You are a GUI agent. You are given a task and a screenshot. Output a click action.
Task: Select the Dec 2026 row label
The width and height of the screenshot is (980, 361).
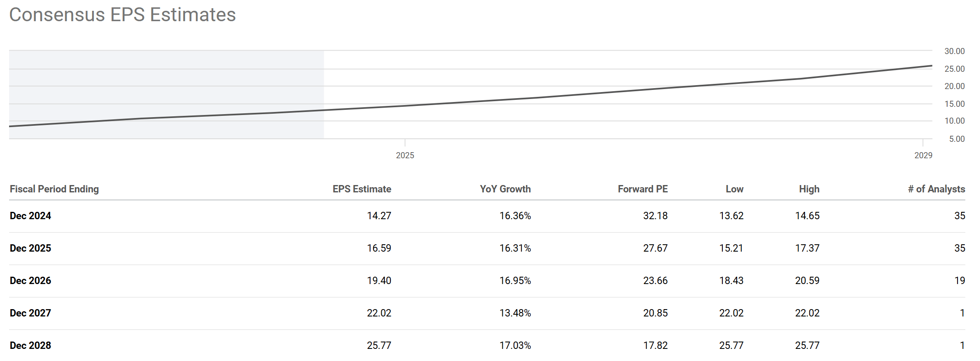30,281
